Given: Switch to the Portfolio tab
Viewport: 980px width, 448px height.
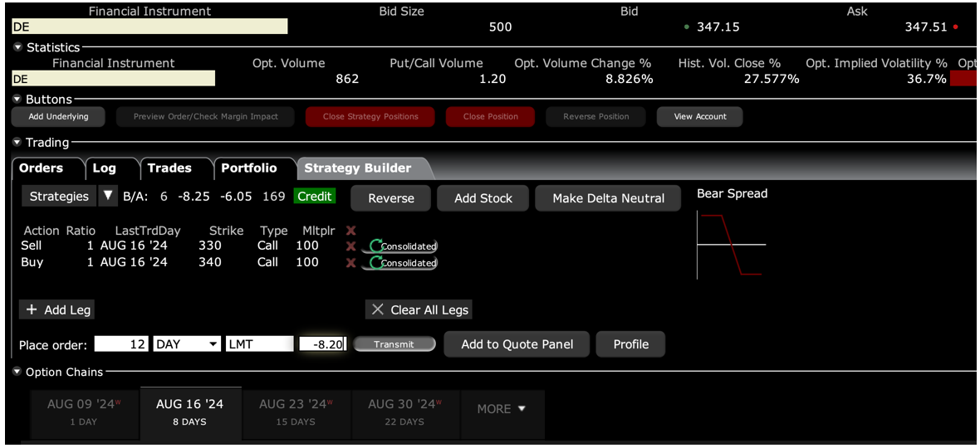Looking at the screenshot, I should [248, 168].
